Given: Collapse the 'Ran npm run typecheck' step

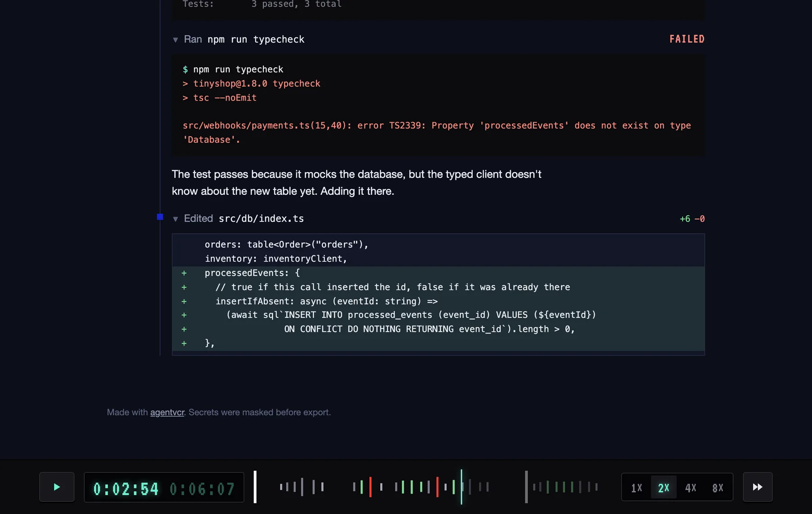Looking at the screenshot, I should tap(175, 40).
